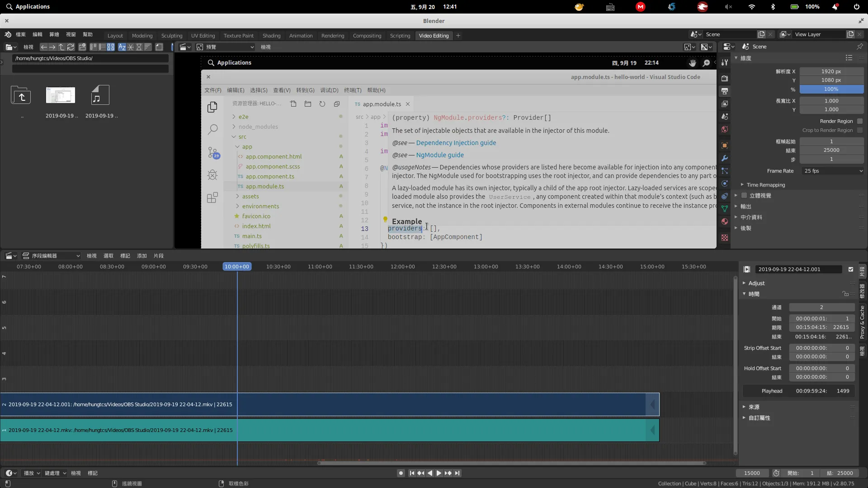Open the World properties globe icon
The width and height of the screenshot is (868, 488).
[725, 129]
